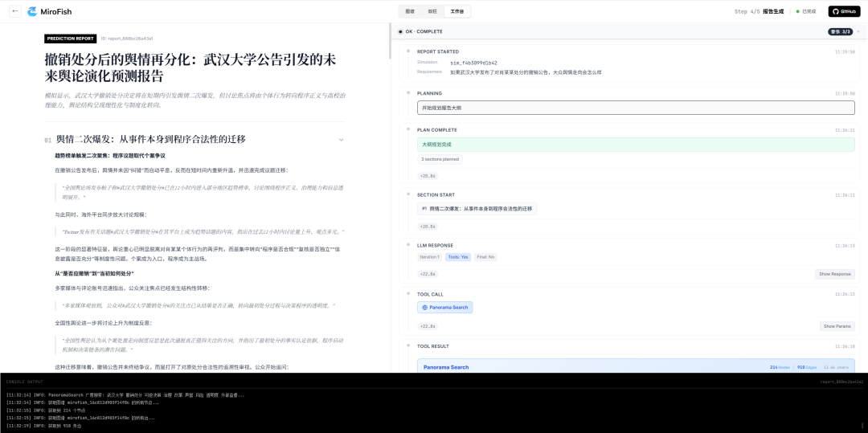Collapse workflow log using the up arrow
Image resolution: width=868 pixels, height=433 pixels.
[856, 31]
